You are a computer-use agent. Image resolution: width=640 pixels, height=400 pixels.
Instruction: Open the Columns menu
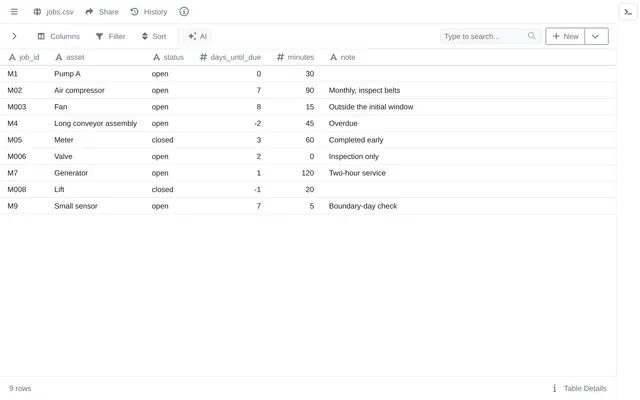[59, 36]
